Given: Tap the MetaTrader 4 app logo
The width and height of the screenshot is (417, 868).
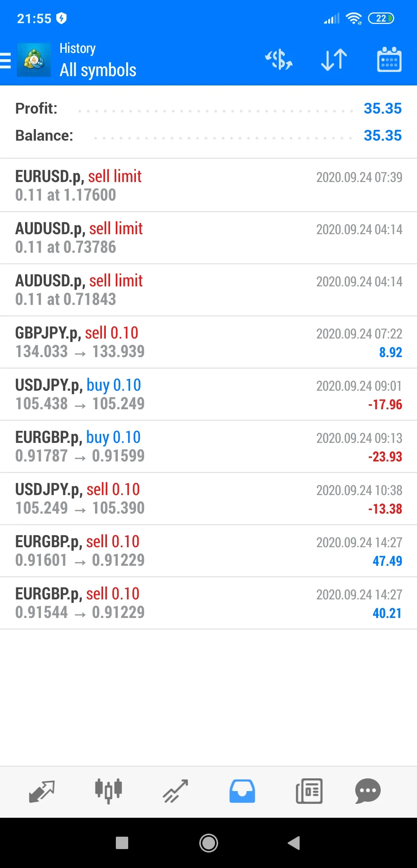Looking at the screenshot, I should coord(34,60).
